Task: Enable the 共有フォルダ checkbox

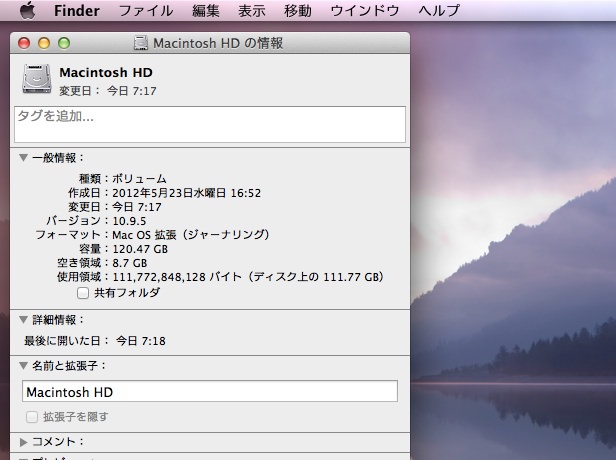Action: 83,293
